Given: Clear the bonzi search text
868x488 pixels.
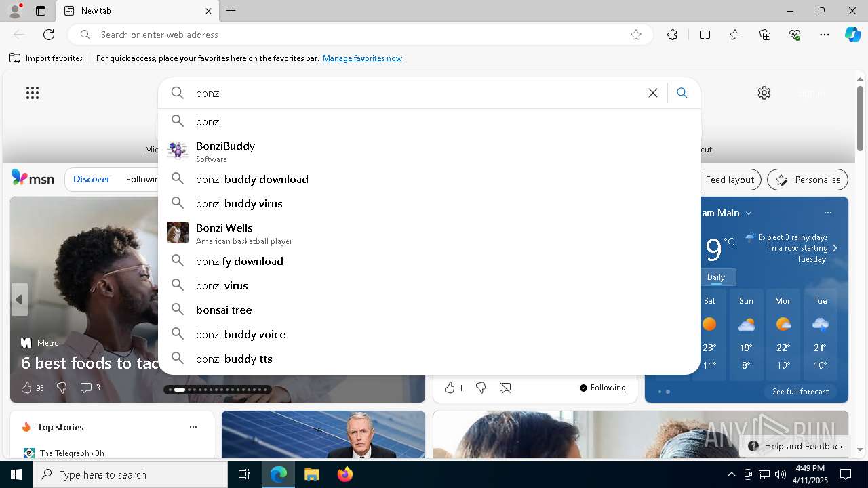Looking at the screenshot, I should tap(653, 93).
